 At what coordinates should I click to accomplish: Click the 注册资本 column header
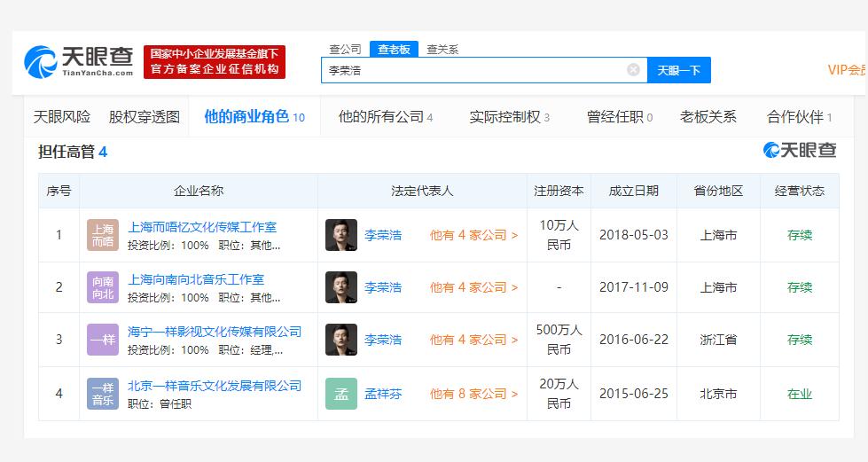point(559,192)
